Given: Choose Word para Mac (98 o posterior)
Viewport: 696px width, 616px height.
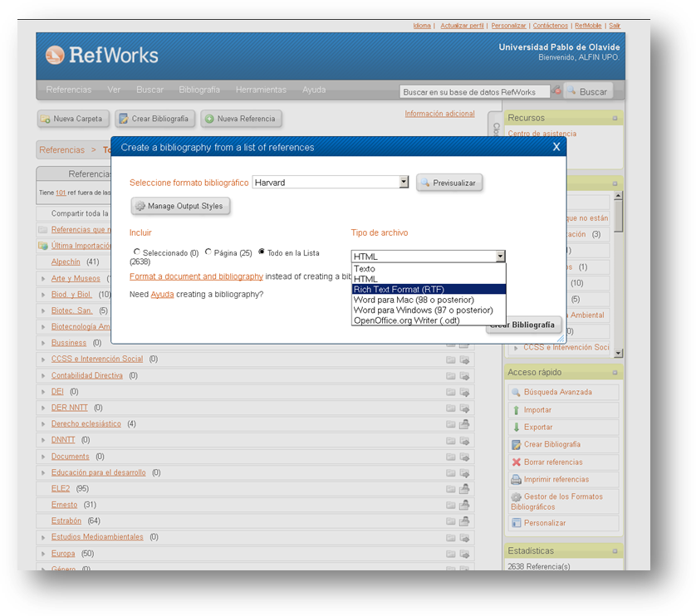Looking at the screenshot, I should 429,300.
